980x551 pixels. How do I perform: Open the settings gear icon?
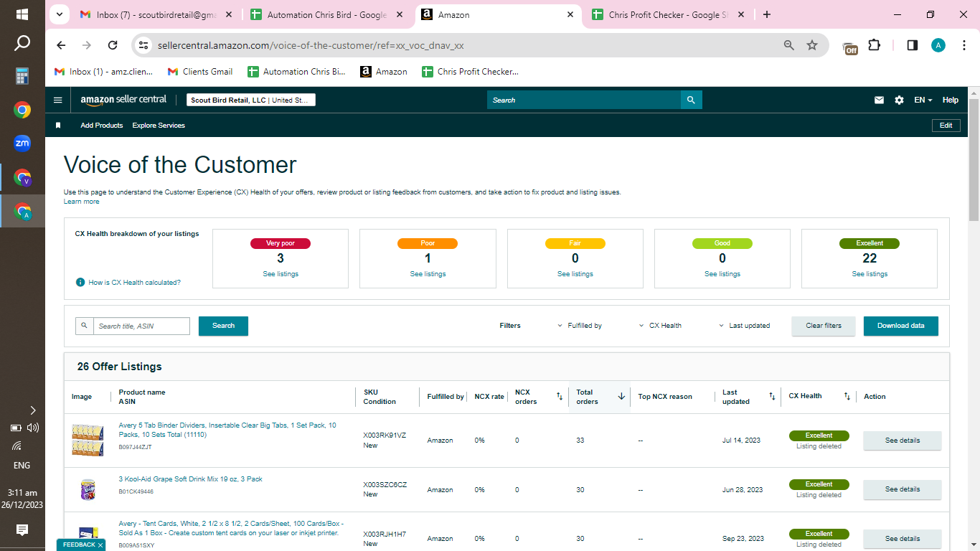pyautogui.click(x=899, y=100)
